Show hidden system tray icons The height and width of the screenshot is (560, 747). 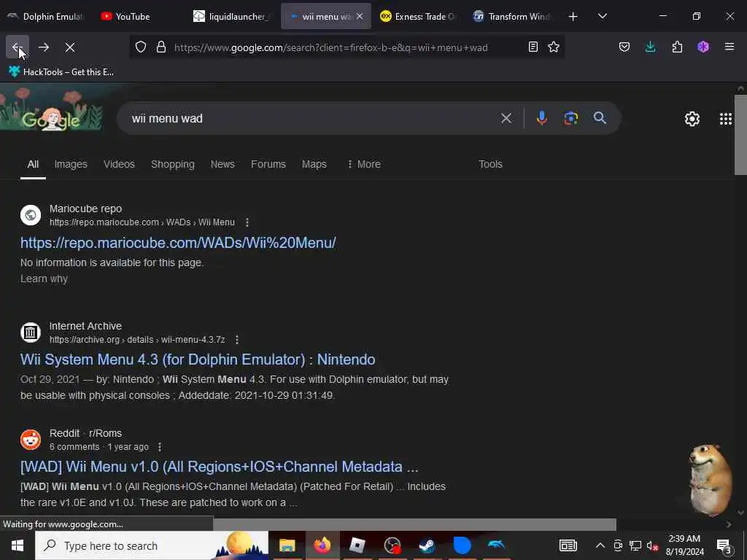(600, 545)
